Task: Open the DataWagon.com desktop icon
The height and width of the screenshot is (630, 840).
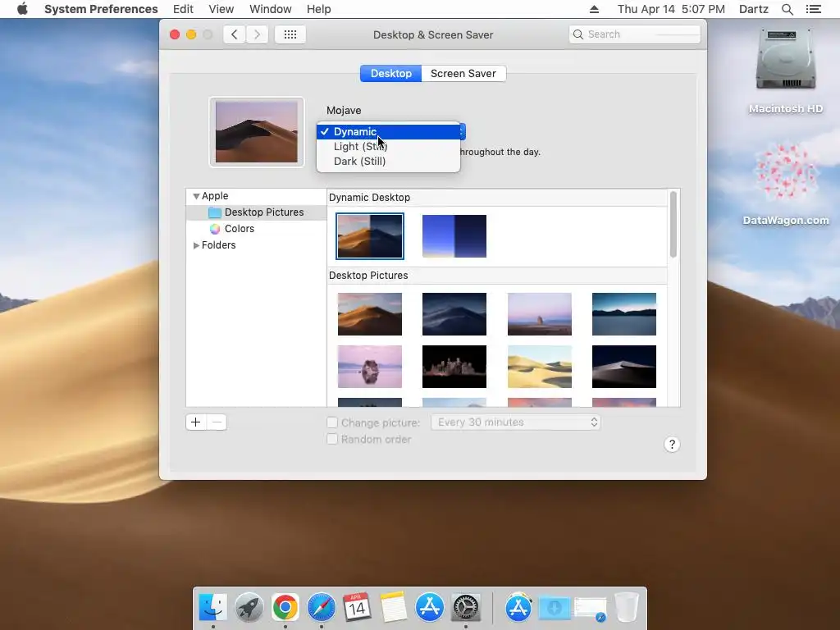Action: click(785, 172)
